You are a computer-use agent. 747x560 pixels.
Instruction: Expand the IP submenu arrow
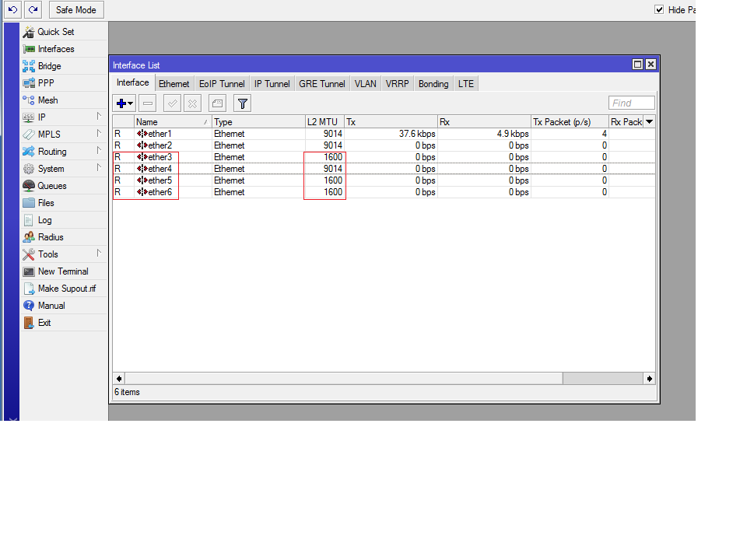tap(99, 116)
